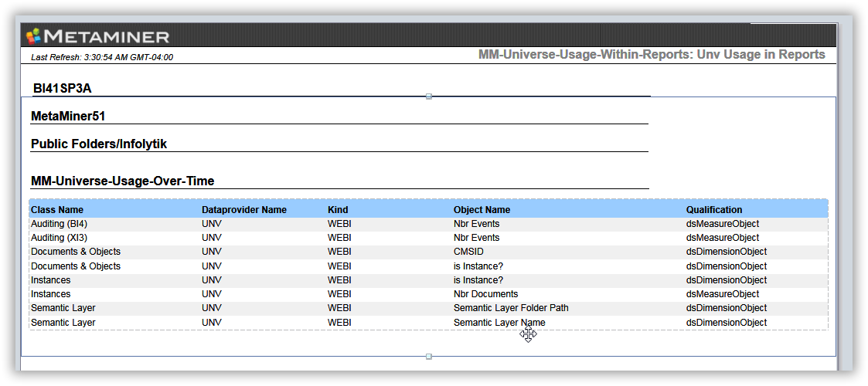The image size is (868, 386).
Task: Select WEBI in the Auditing (XI3) row
Action: (x=339, y=238)
